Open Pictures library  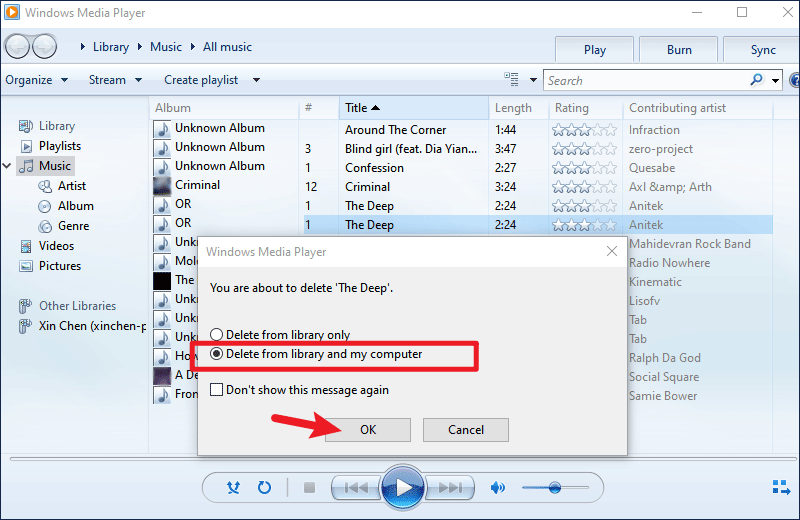pos(60,266)
